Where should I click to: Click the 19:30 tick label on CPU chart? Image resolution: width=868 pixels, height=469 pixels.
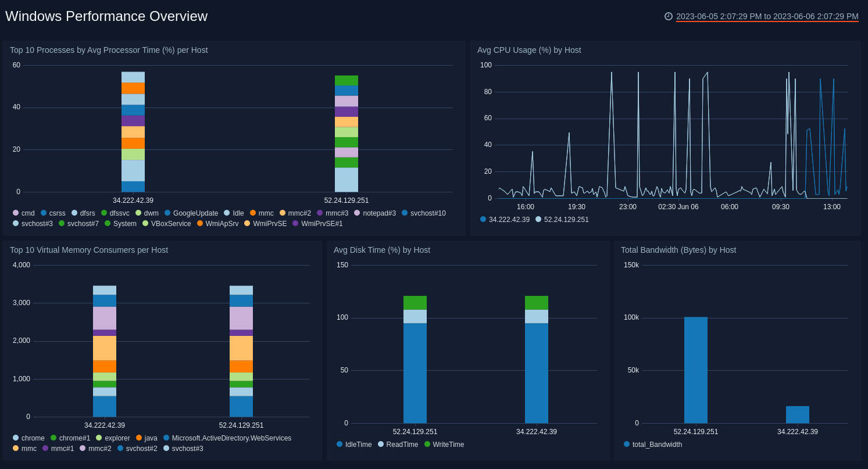point(577,207)
